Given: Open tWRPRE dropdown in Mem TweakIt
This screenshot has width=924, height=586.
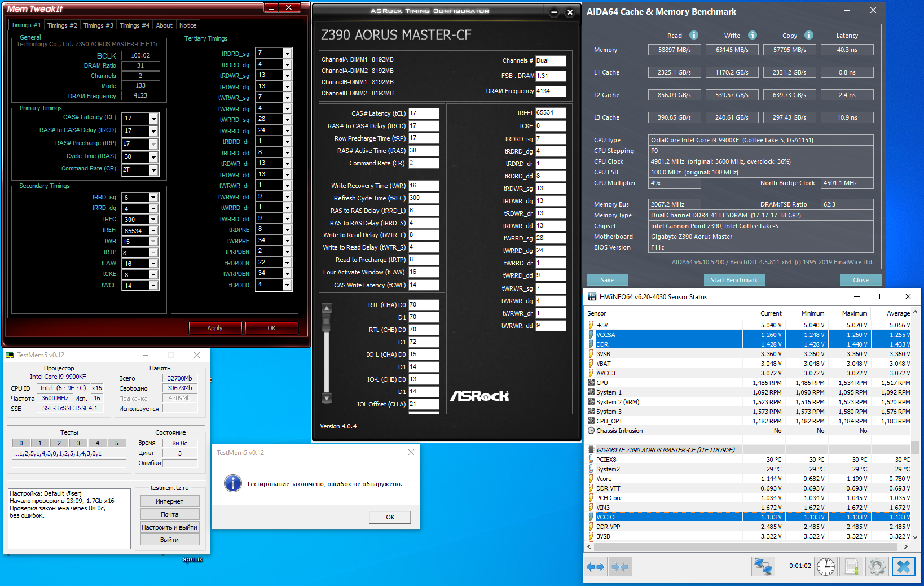Looking at the screenshot, I should pos(287,240).
